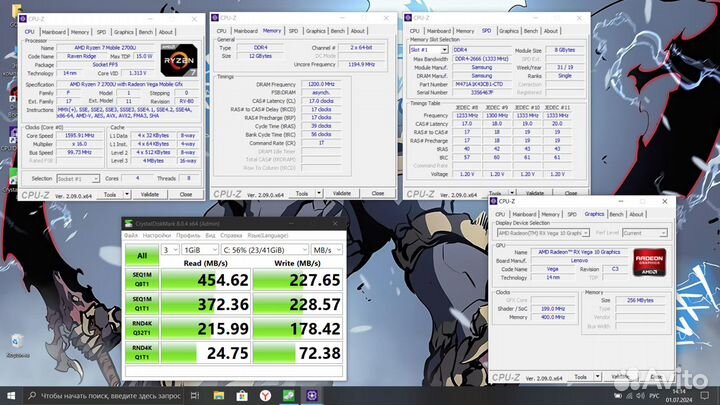Click the taskbar clock and date

click(678, 395)
